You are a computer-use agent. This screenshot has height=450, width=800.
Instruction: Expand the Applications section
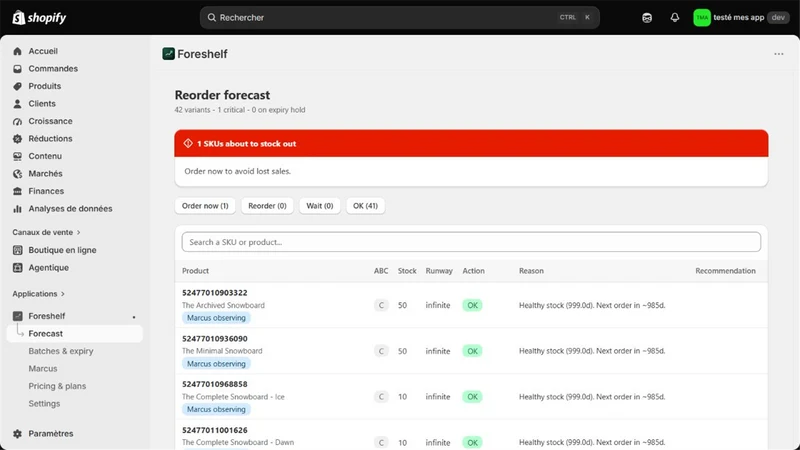39,294
